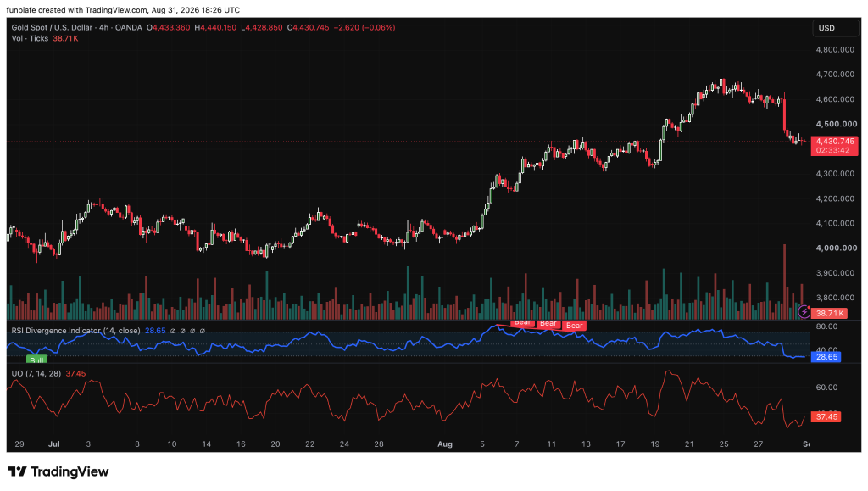Click the high value H4,440.150
868x491 pixels.
pyautogui.click(x=215, y=27)
